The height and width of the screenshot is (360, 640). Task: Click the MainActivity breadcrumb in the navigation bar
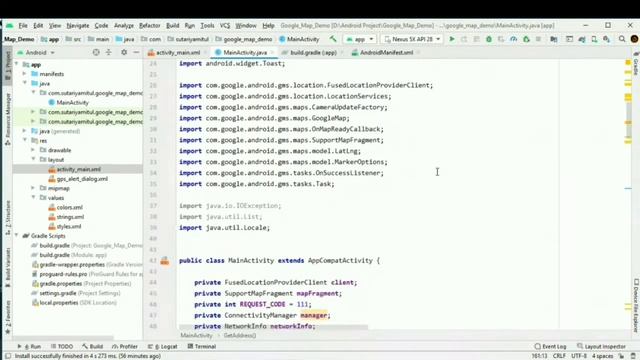tap(299, 39)
